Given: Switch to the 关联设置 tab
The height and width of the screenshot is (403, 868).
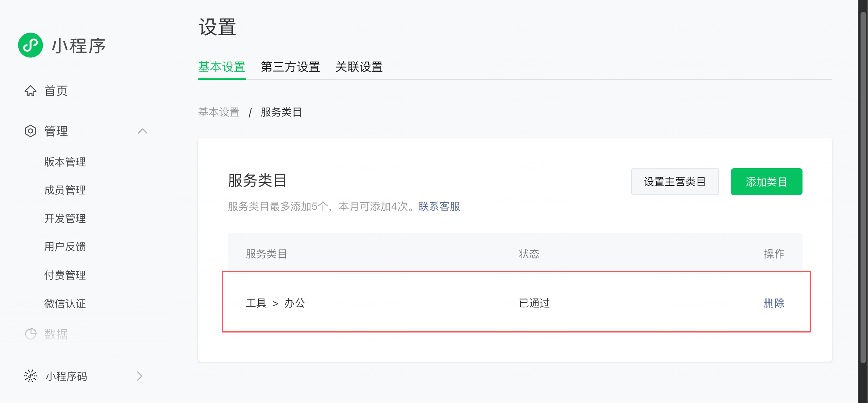Looking at the screenshot, I should pyautogui.click(x=359, y=67).
